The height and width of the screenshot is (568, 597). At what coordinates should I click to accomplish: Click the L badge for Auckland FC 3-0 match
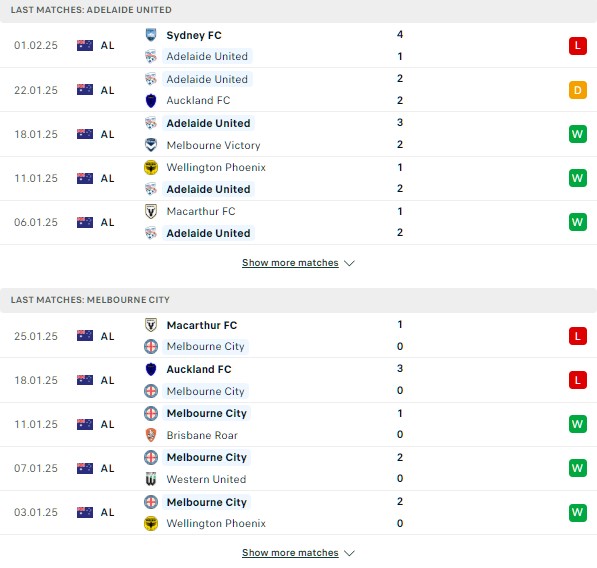coord(578,380)
